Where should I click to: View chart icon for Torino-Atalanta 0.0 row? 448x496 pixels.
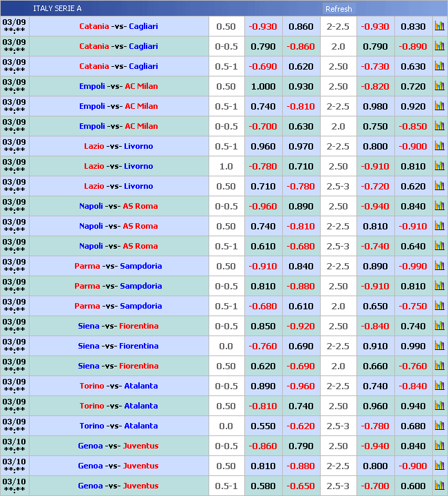coord(440,426)
